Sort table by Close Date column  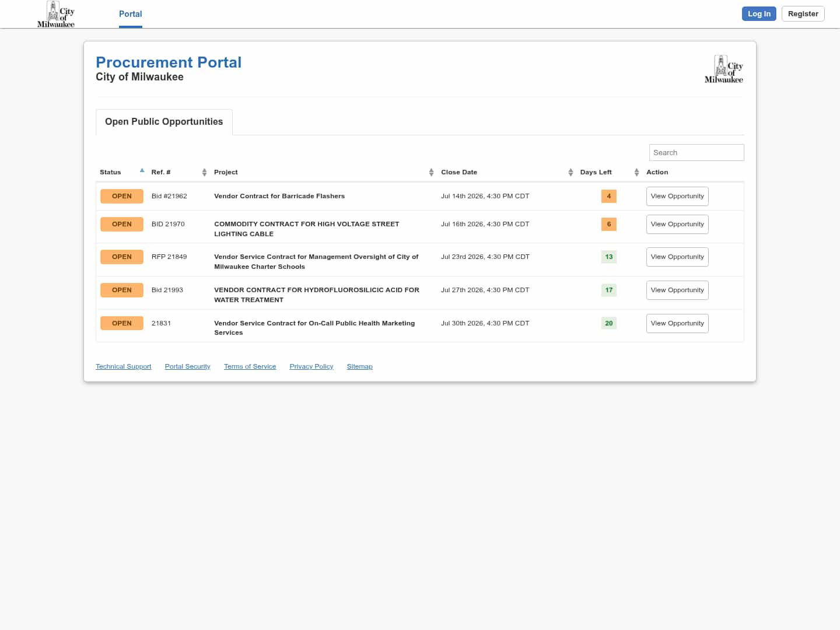point(506,172)
